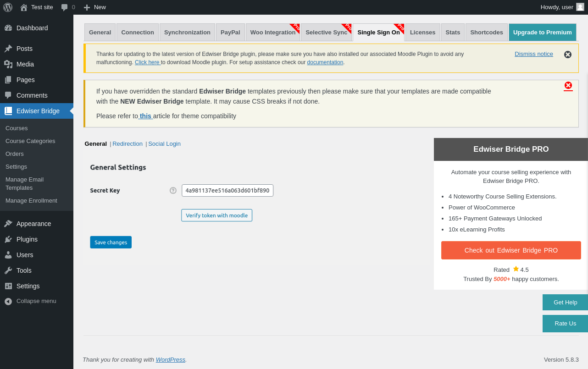The height and width of the screenshot is (369, 588).
Task: Open the Licenses tab
Action: point(423,32)
